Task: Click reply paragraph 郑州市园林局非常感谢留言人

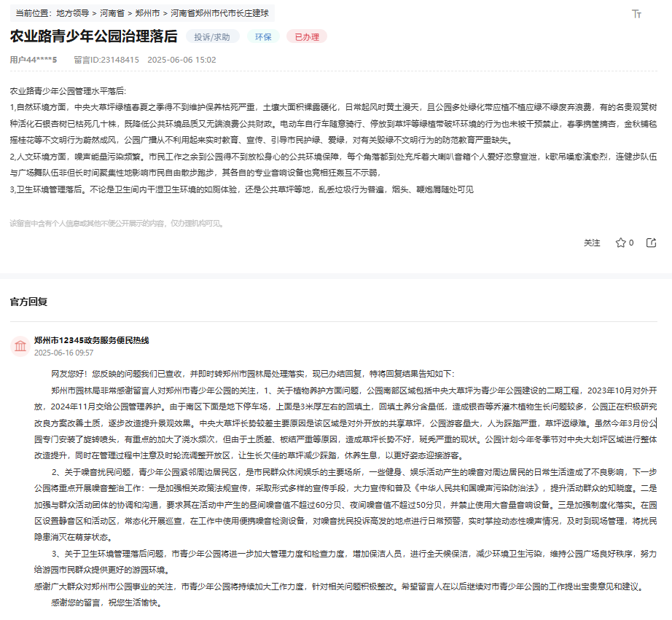Action: [x=345, y=423]
